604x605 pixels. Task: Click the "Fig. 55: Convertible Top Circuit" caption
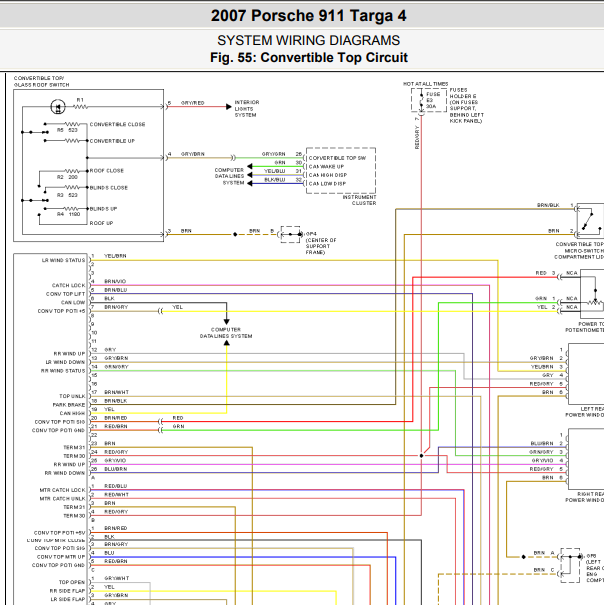[308, 57]
